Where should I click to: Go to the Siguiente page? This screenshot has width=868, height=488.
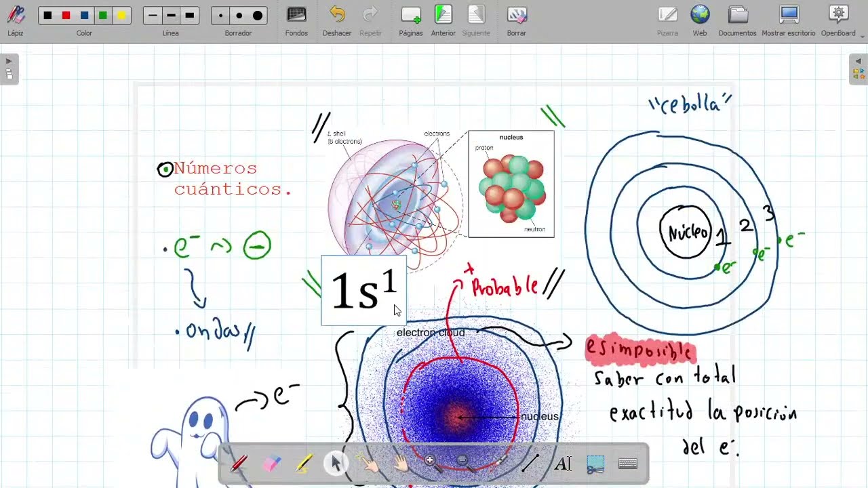[x=476, y=20]
